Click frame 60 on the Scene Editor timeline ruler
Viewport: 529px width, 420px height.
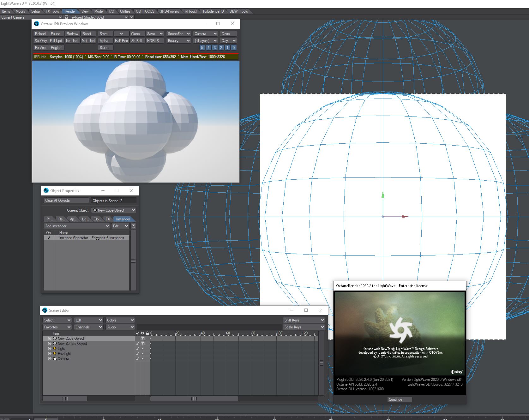pyautogui.click(x=228, y=333)
